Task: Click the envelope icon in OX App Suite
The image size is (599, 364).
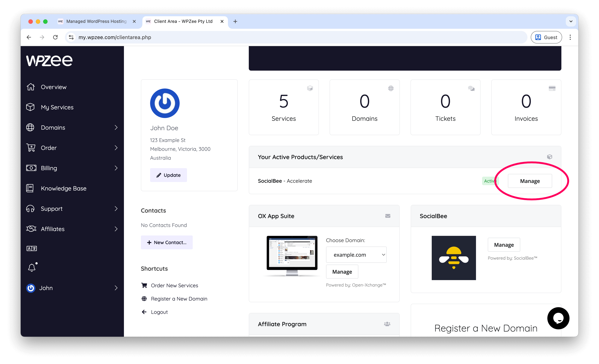Action: (x=388, y=216)
